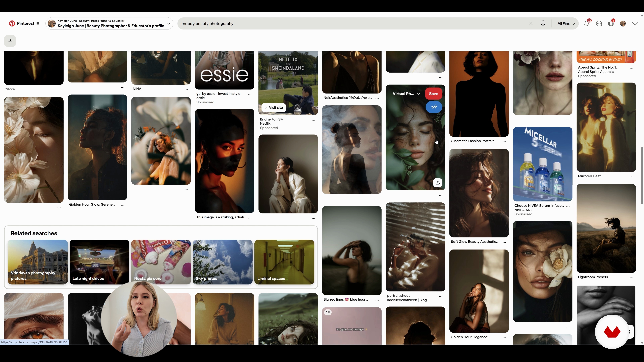Open the blue tailwind extension button on pin
Viewport: 644px width, 362px height.
(x=434, y=107)
